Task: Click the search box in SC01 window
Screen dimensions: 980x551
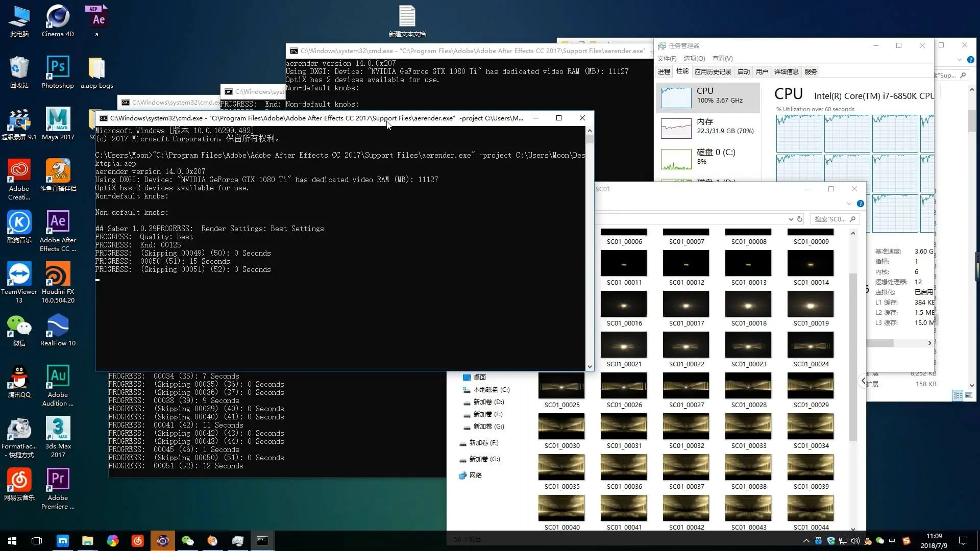Action: [834, 219]
